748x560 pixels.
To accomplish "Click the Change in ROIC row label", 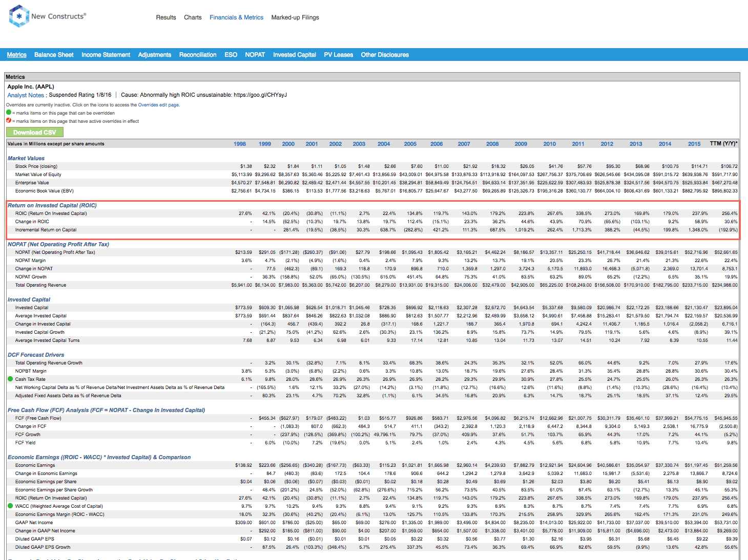I will coord(32,222).
